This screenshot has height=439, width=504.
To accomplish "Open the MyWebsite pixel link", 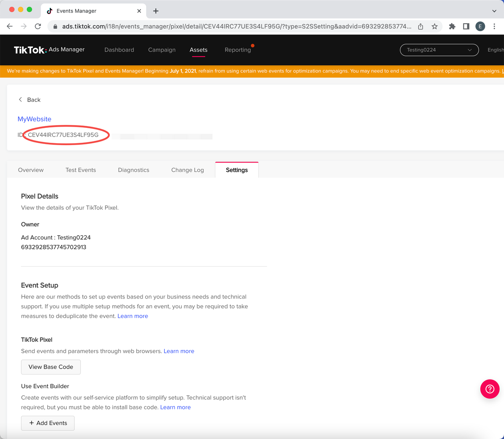I will [x=34, y=119].
